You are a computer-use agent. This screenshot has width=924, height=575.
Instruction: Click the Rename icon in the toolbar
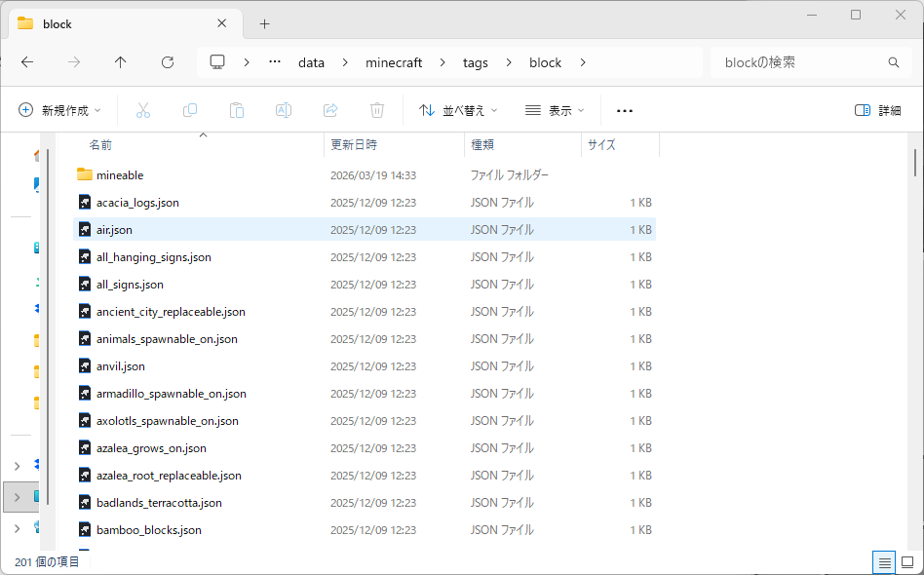284,109
